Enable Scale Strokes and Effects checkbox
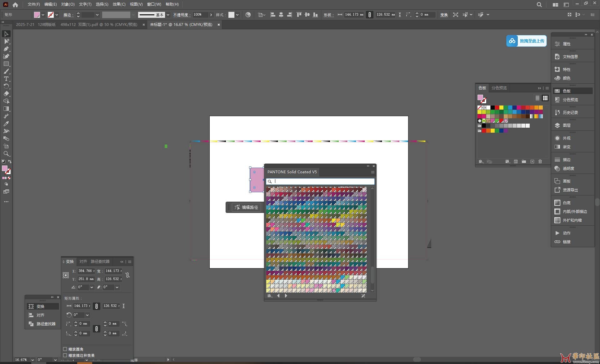Screen dimensions: 600x364 coord(65,355)
